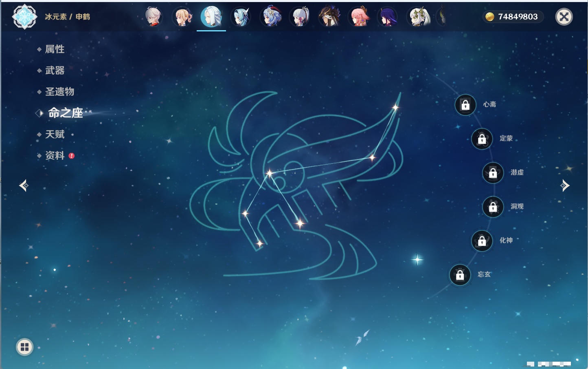Open locked constellation 潜虚 lock icon
This screenshot has height=369, width=588.
(x=493, y=173)
